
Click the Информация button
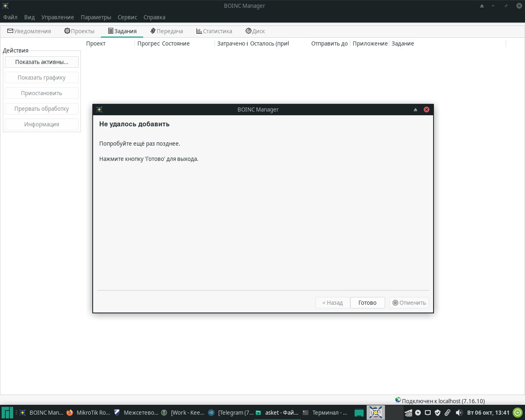tap(41, 124)
